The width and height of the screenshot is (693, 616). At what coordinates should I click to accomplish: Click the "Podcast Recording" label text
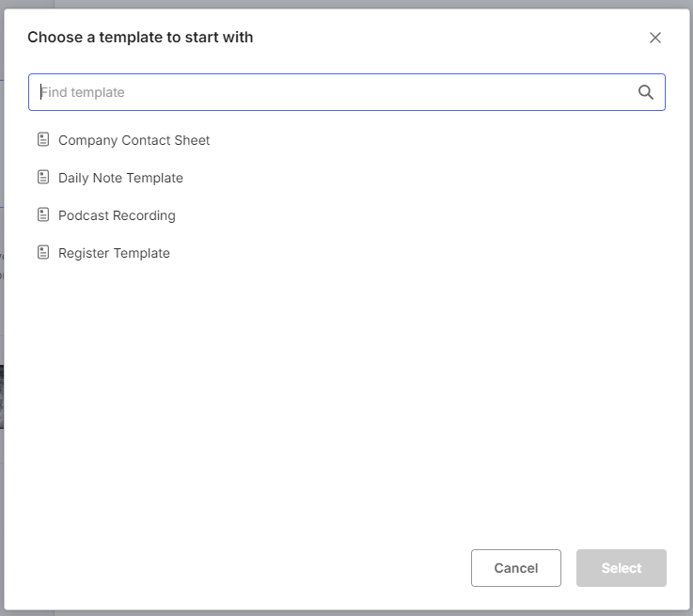pos(117,215)
